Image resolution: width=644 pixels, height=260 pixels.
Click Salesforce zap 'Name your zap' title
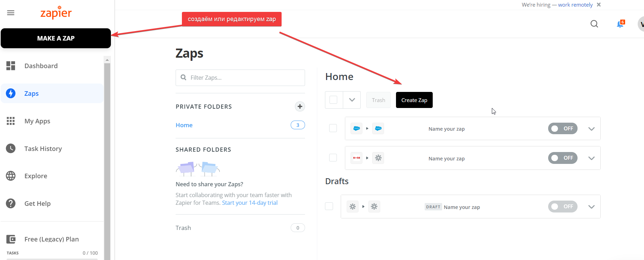pos(446,129)
